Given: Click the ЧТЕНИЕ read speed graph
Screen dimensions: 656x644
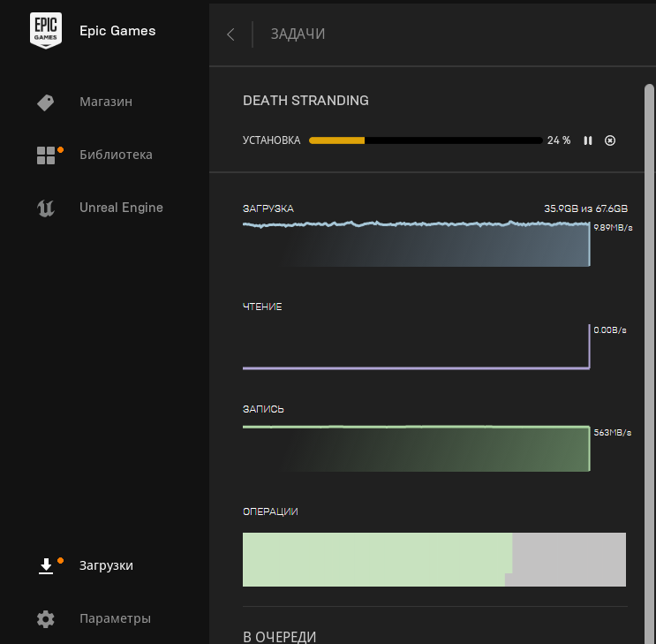Looking at the screenshot, I should click(416, 346).
